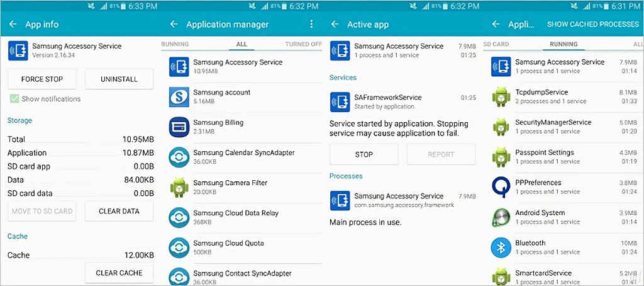Go back from the running processes screen
644x286 pixels.
click(x=496, y=25)
